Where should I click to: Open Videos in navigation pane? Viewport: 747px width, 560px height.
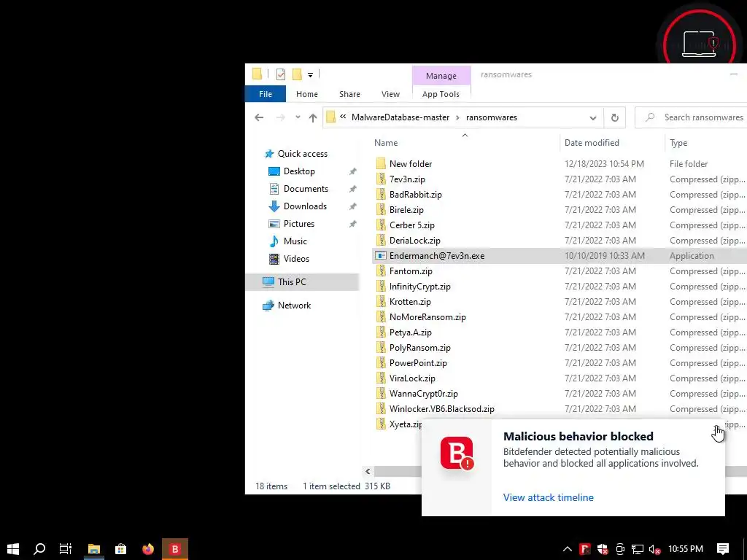[296, 259]
